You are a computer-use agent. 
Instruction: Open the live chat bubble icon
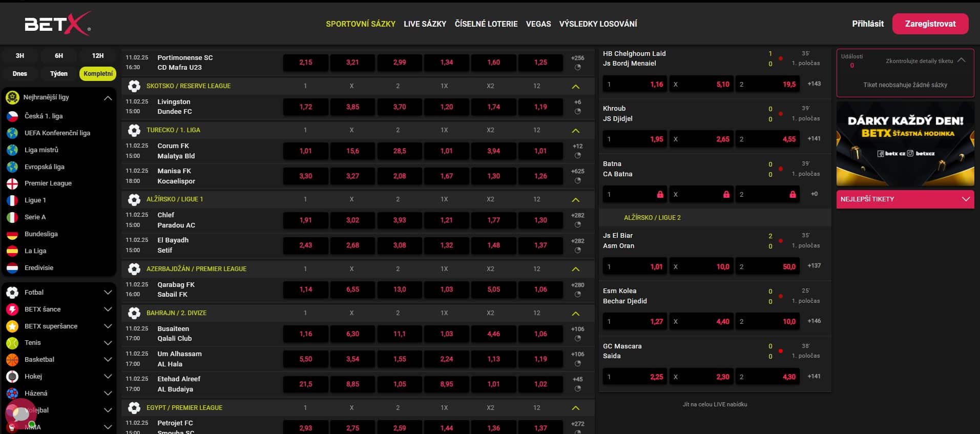point(20,413)
